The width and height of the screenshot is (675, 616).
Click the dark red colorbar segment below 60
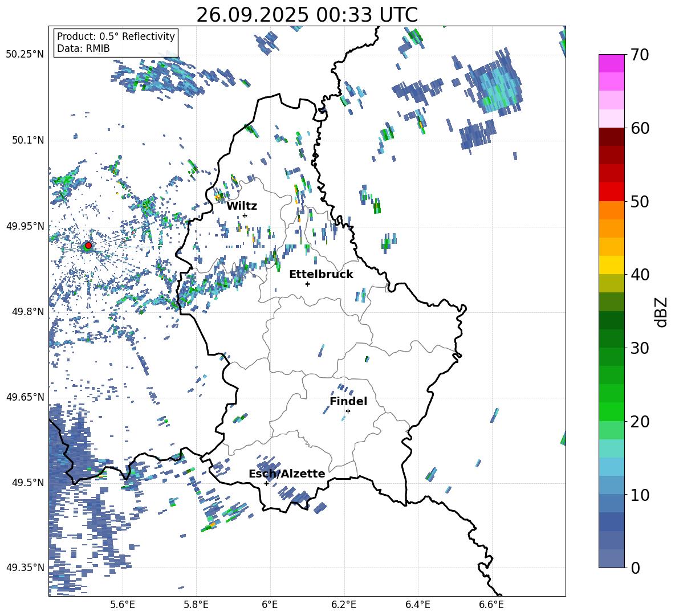[x=612, y=137]
